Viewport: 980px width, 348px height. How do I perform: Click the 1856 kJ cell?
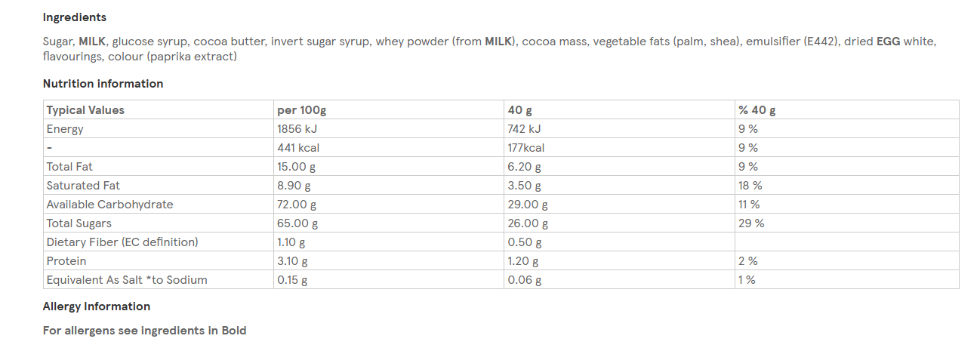coord(297,129)
